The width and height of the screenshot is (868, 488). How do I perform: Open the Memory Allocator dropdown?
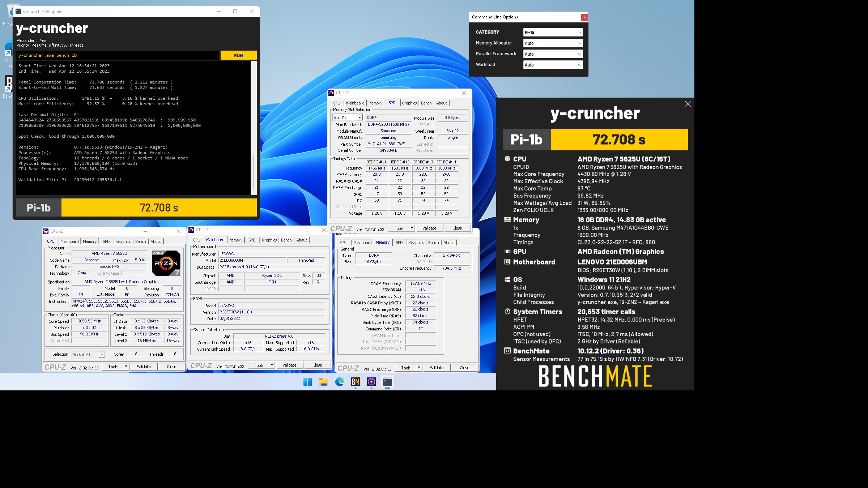pyautogui.click(x=553, y=43)
